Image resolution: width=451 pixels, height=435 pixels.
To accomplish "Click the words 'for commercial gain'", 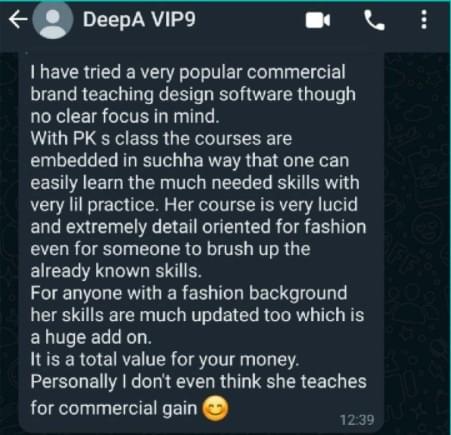I will (x=114, y=408).
